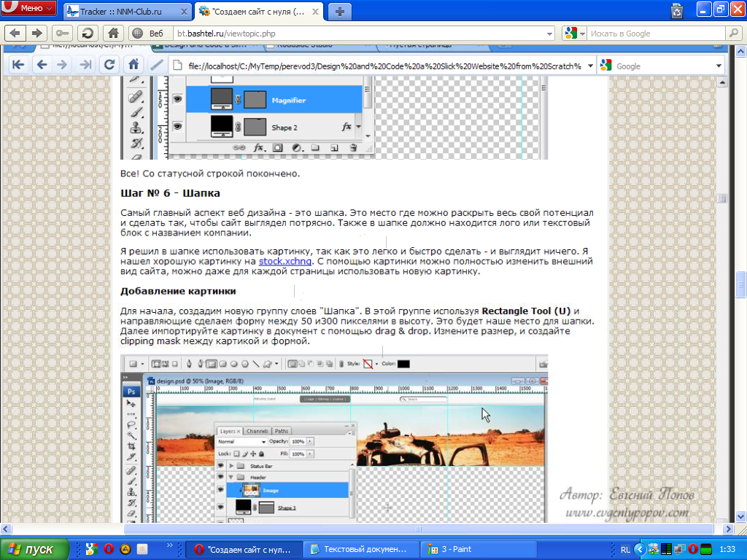Click the adjustment layer icon in the upper panel

[x=296, y=147]
